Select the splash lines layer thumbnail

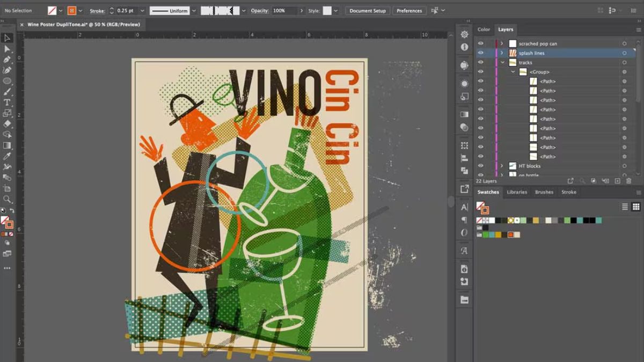tap(513, 53)
